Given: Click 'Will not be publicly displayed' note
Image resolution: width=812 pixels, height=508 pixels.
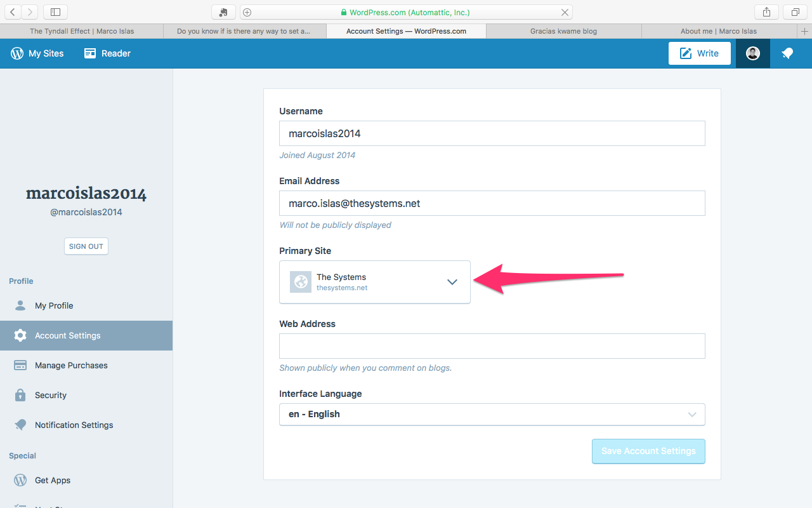Looking at the screenshot, I should pos(335,225).
